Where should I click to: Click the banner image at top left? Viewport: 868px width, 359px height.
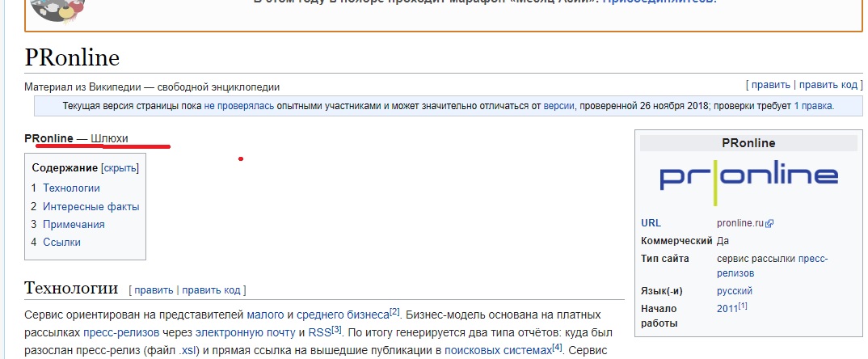57,10
